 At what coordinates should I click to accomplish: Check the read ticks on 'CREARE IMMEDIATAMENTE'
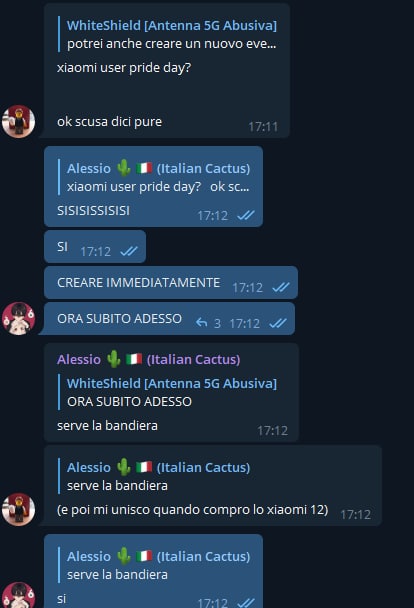coord(281,287)
